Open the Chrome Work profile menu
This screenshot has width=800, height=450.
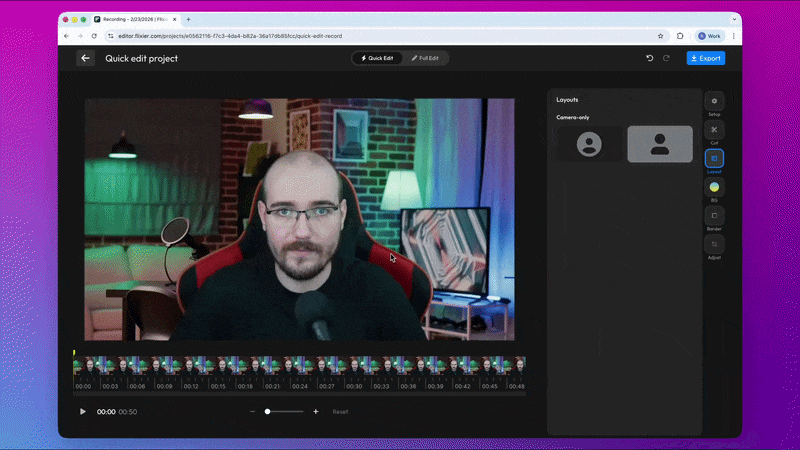click(708, 35)
